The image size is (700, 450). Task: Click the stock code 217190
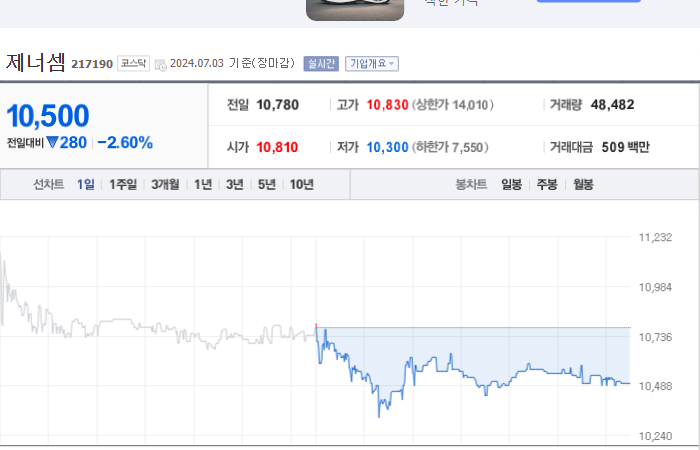click(x=92, y=64)
